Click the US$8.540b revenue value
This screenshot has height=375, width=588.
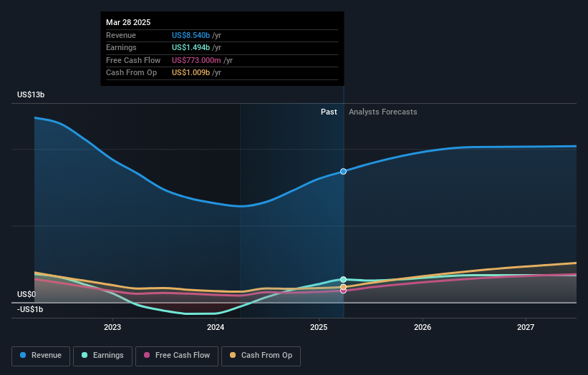pyautogui.click(x=191, y=35)
